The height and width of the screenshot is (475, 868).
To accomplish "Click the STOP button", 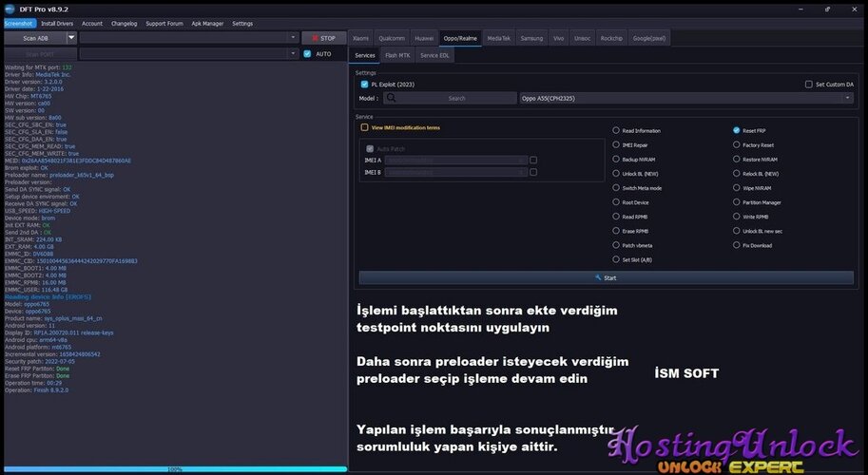I will (x=324, y=38).
